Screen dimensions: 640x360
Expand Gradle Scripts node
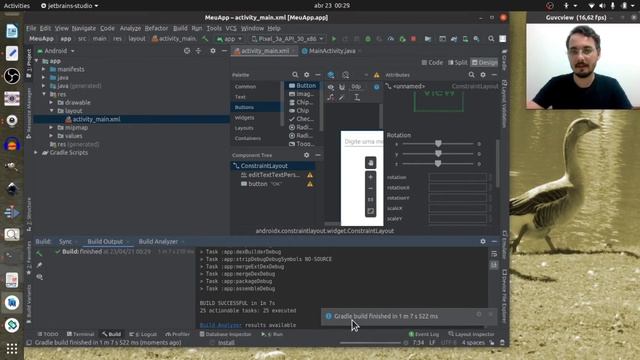(36, 152)
